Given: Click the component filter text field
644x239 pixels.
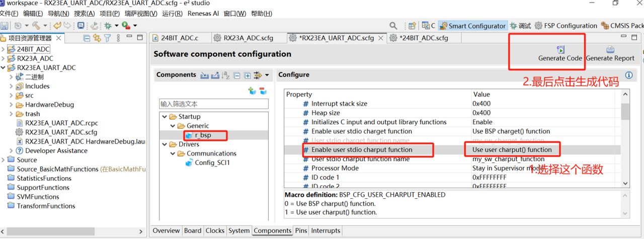Looking at the screenshot, I should (214, 104).
